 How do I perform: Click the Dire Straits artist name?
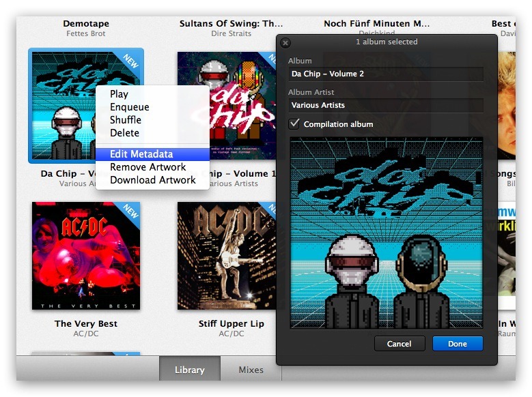[231, 33]
